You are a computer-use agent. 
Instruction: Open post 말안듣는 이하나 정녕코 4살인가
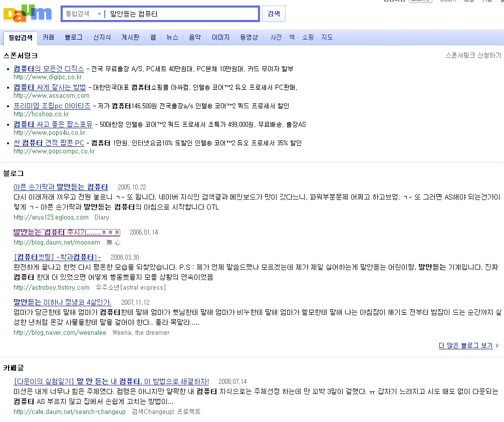tap(62, 302)
